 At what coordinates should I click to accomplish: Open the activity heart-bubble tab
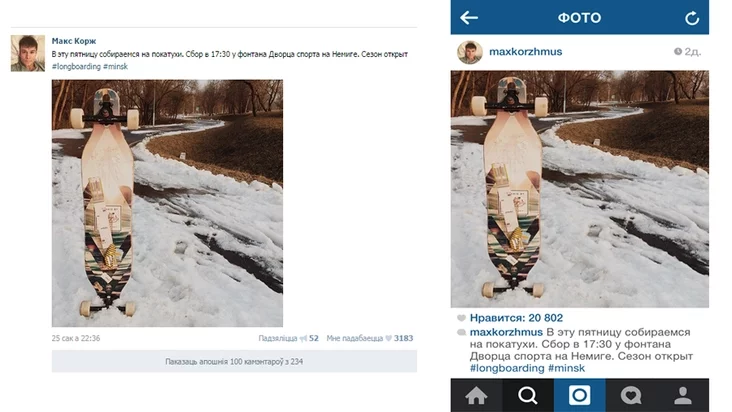click(631, 396)
